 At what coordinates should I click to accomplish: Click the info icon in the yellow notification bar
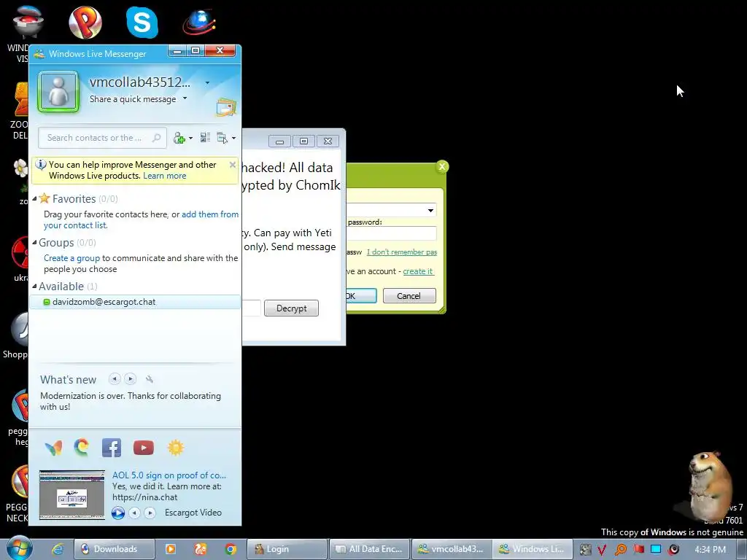(41, 165)
